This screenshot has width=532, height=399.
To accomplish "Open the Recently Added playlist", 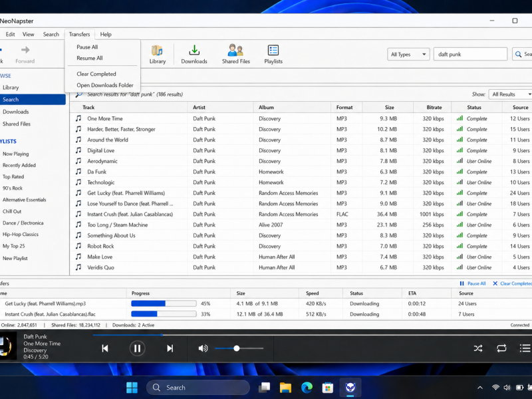I will (x=19, y=165).
